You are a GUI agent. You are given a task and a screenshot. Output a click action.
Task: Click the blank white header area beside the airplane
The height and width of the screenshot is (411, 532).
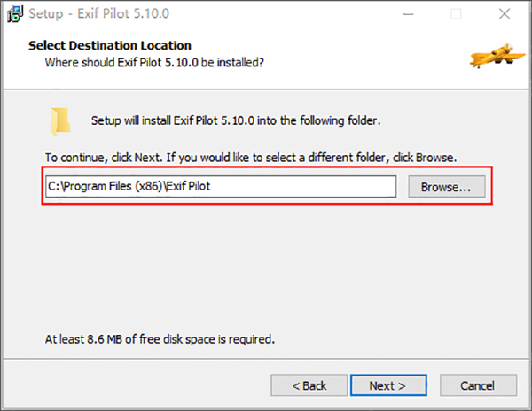click(372, 55)
